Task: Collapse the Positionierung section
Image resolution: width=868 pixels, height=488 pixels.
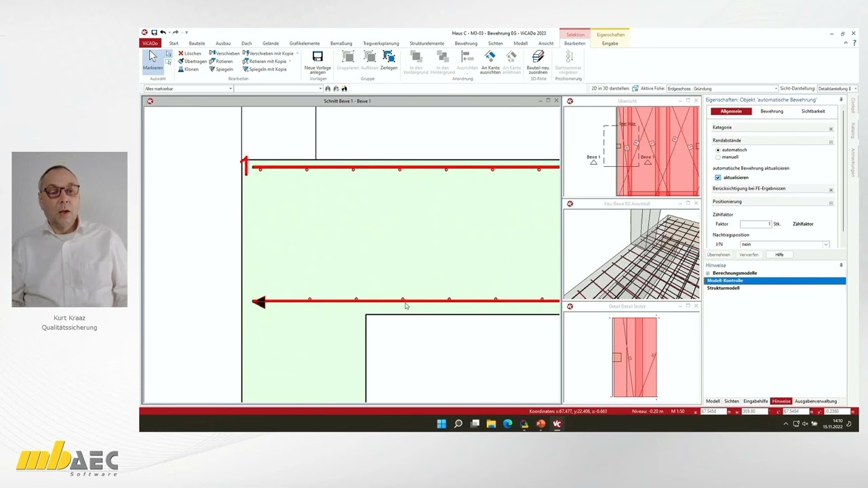Action: [x=831, y=203]
